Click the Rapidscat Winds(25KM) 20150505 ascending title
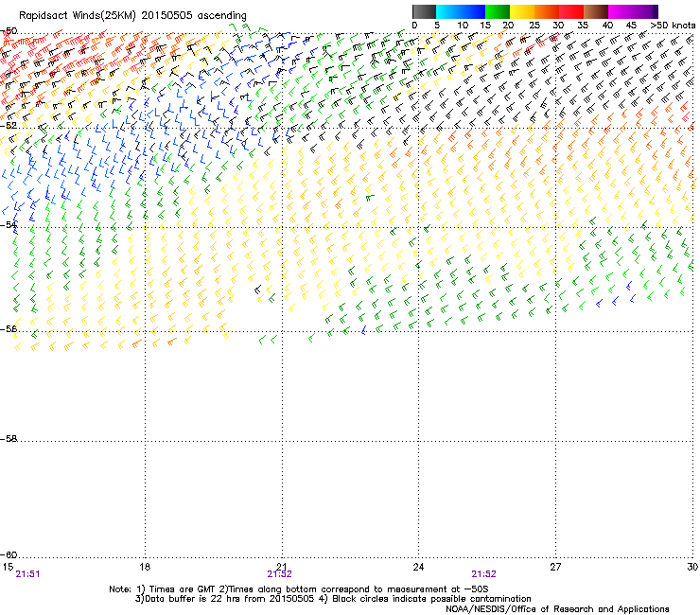Image resolution: width=700 pixels, height=615 pixels. pyautogui.click(x=132, y=16)
